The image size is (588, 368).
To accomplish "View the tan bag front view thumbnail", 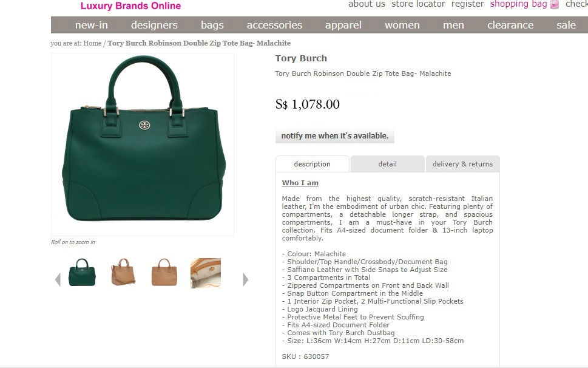I will coord(164,272).
